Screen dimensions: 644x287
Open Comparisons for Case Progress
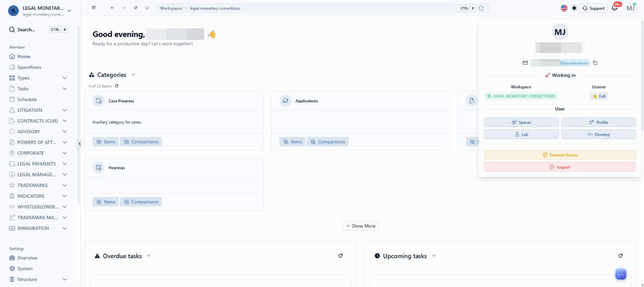[141, 142]
